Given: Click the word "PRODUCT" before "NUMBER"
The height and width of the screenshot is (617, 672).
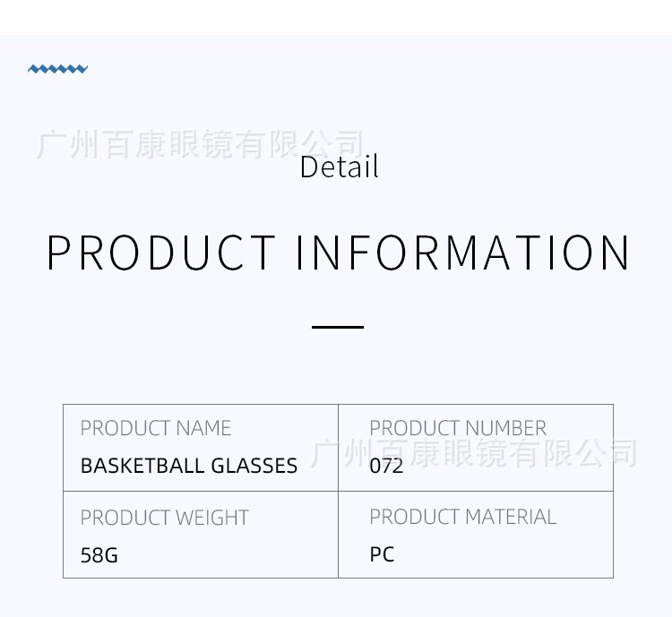Looking at the screenshot, I should click(413, 428).
